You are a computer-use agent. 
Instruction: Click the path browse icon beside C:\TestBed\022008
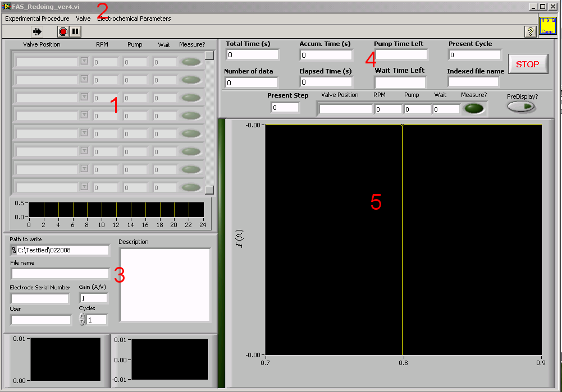(x=13, y=250)
